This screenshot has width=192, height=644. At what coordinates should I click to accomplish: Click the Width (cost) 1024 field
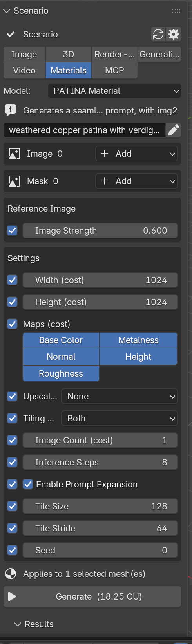100,280
